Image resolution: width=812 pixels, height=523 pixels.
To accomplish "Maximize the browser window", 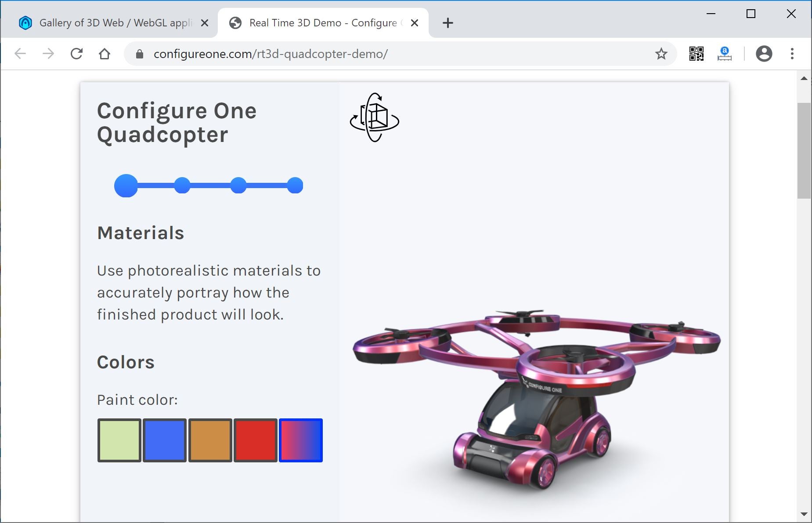I will pyautogui.click(x=751, y=14).
